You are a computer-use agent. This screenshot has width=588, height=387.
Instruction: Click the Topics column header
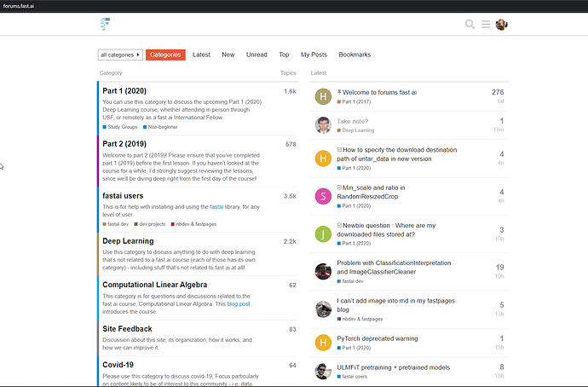click(288, 72)
